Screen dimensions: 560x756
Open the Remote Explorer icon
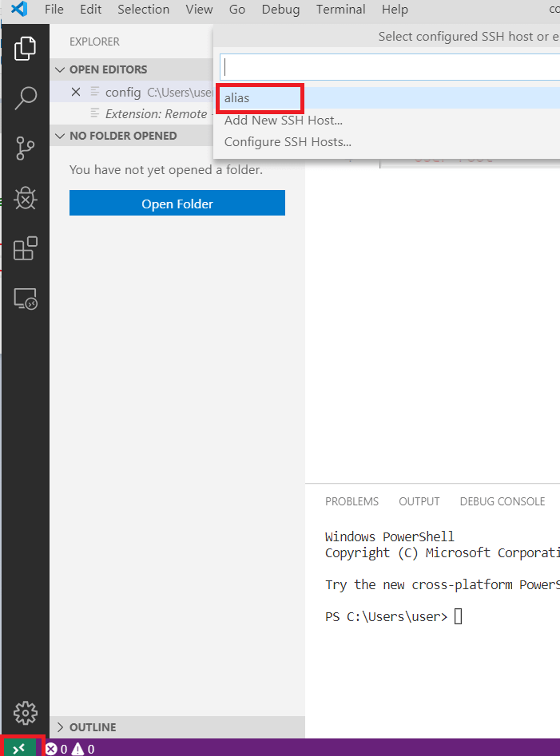click(25, 299)
